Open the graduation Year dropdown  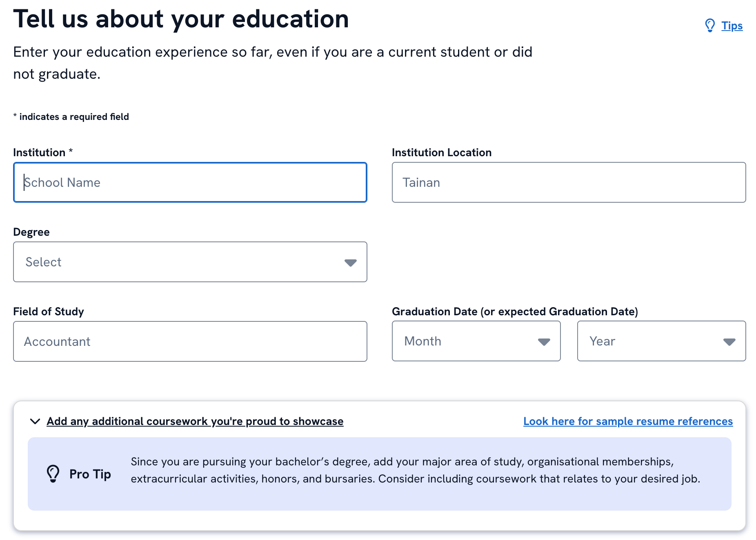[661, 341]
